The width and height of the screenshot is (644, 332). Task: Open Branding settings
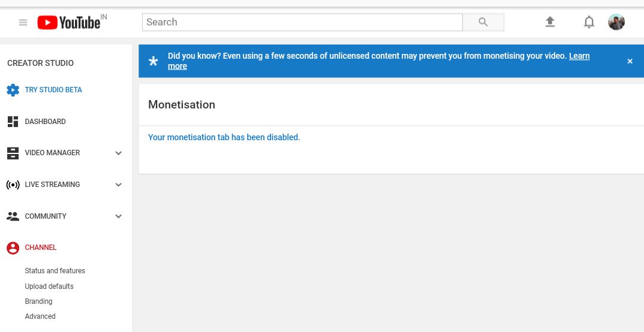pos(38,301)
